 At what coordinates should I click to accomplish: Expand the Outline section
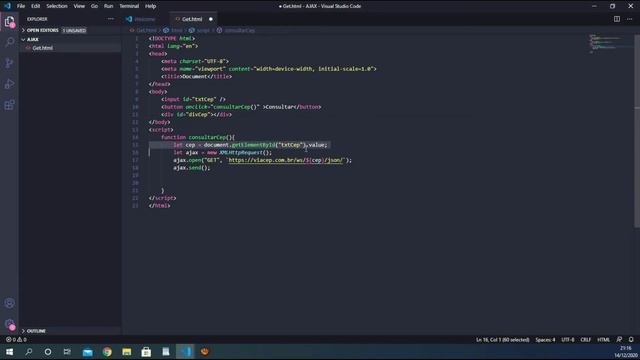coord(36,331)
